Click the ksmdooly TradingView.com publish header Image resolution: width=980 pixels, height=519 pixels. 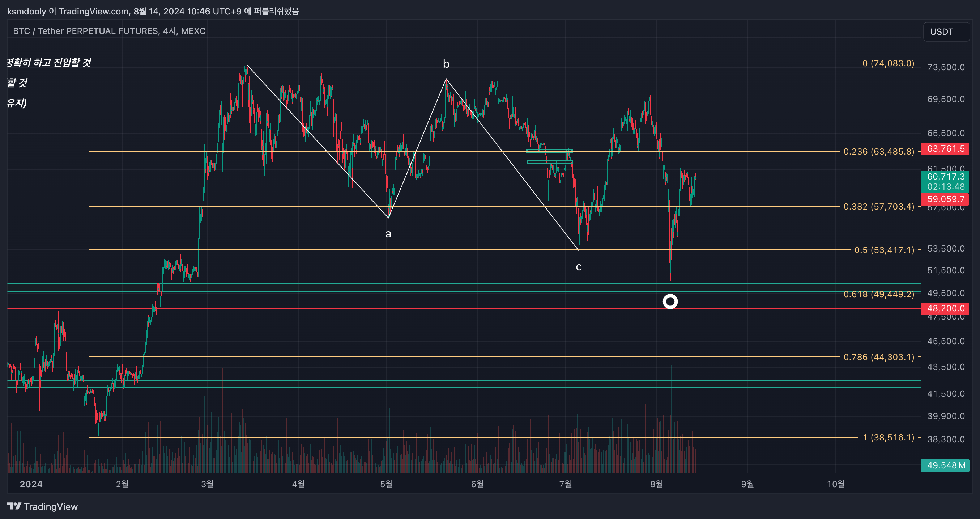[x=153, y=11]
